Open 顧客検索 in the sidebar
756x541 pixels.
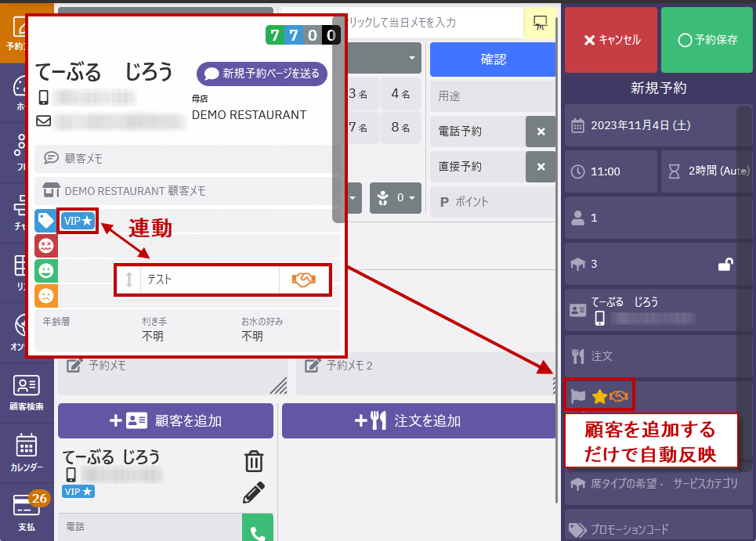27,393
